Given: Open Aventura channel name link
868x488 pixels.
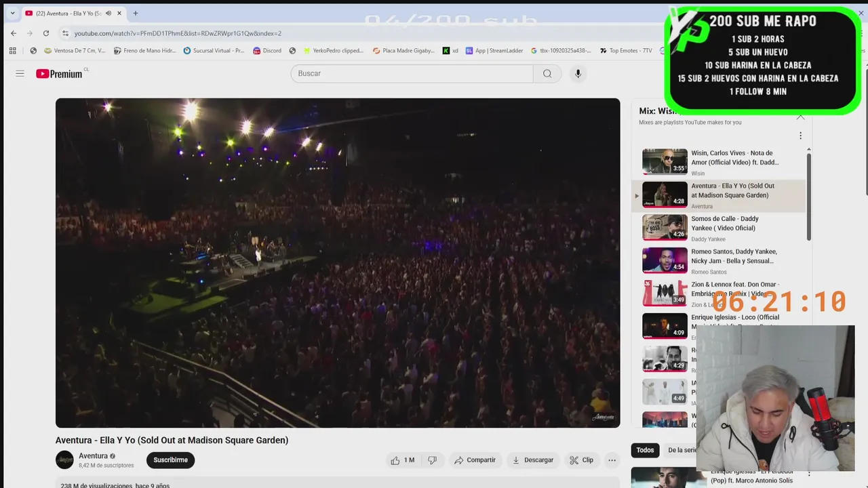Looking at the screenshot, I should 93,456.
